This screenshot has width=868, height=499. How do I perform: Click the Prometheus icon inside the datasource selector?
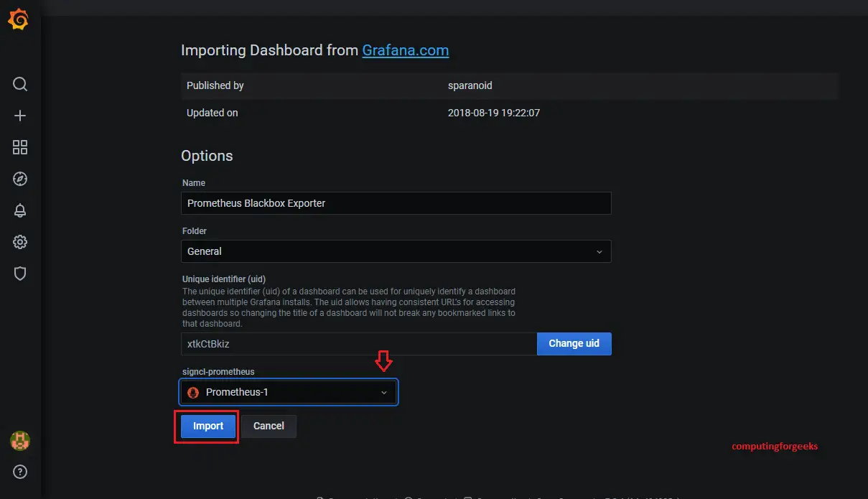tap(192, 392)
